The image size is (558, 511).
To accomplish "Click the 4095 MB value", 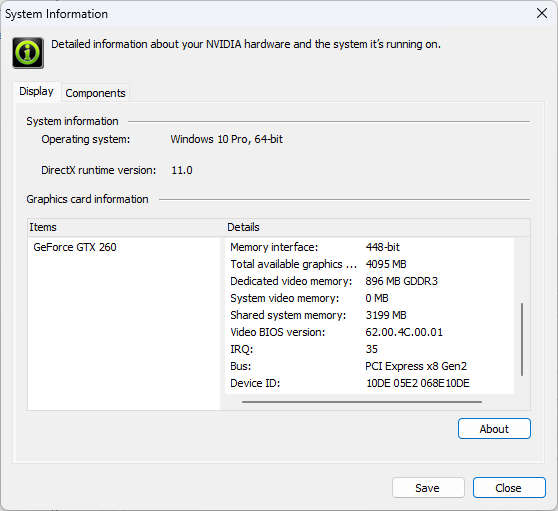I will (x=386, y=264).
